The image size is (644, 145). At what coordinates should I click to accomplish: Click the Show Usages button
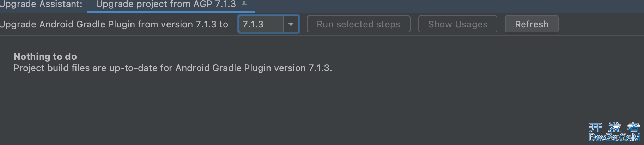(x=457, y=24)
